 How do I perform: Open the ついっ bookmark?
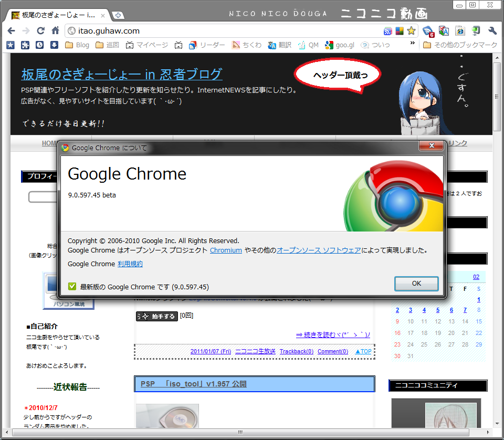point(375,45)
